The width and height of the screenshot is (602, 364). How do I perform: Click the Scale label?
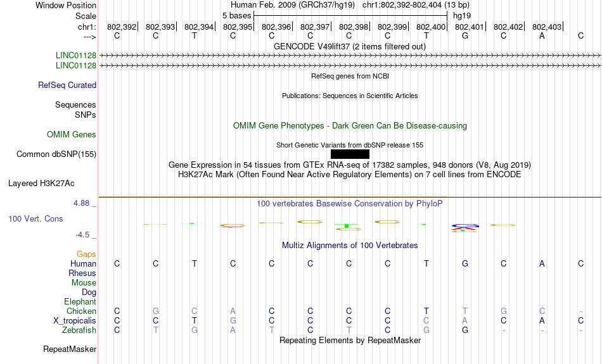click(86, 16)
